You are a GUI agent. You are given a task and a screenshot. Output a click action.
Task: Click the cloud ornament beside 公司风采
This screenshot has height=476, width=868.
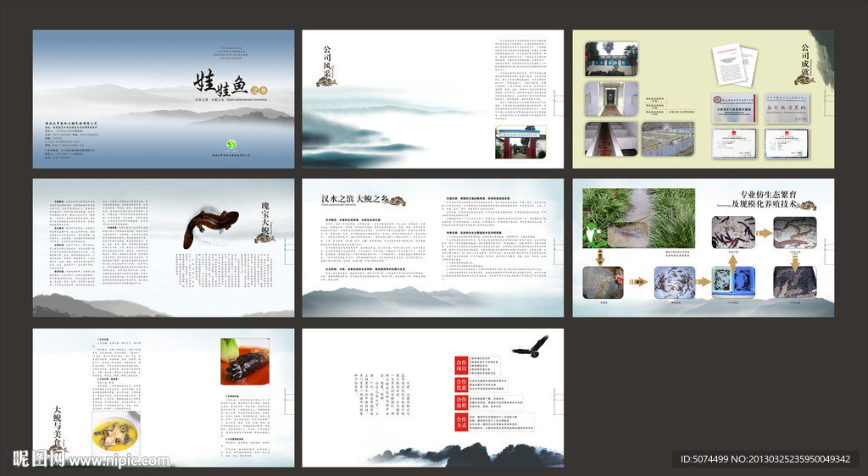(x=326, y=81)
